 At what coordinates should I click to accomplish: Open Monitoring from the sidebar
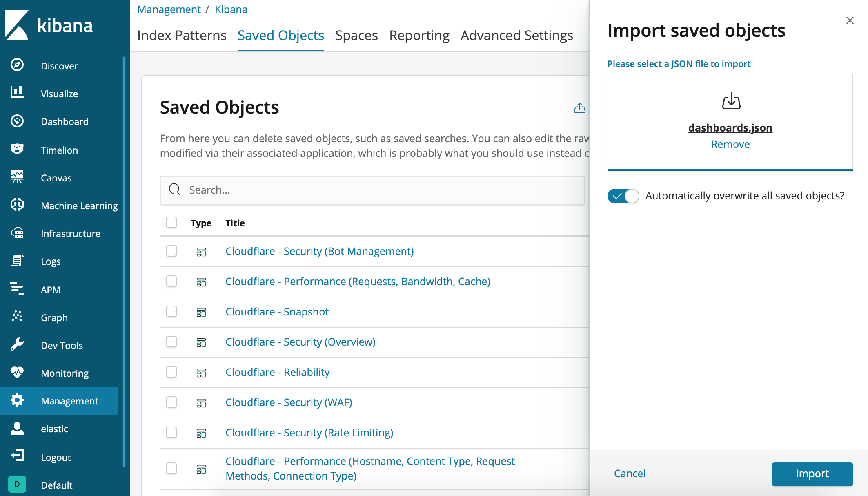click(x=17, y=373)
